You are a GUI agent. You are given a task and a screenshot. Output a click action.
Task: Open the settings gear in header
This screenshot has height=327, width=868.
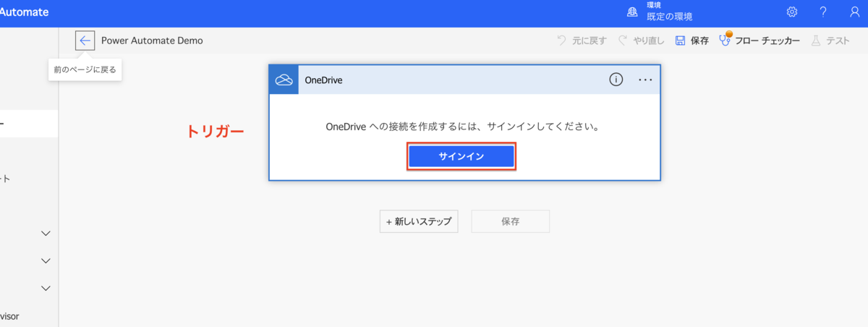pos(792,12)
